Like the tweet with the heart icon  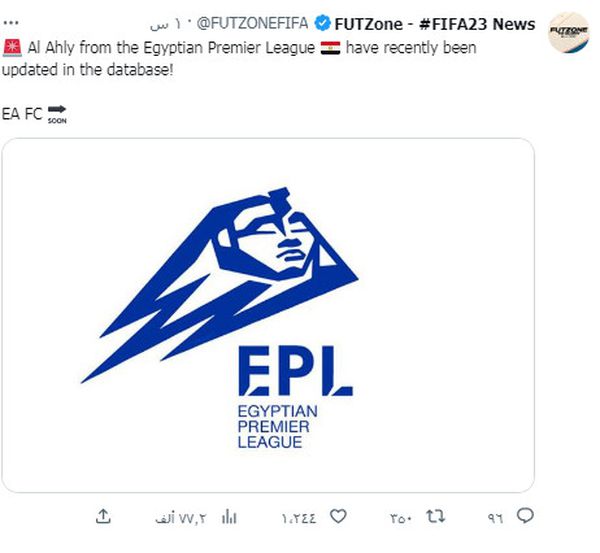338,517
